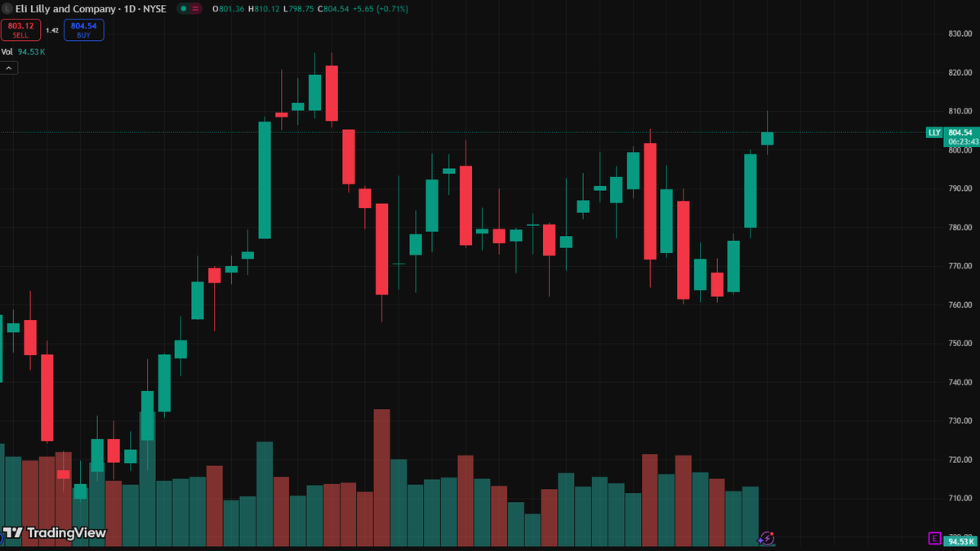
Task: Click the LLY price flag on price axis
Action: [x=933, y=132]
